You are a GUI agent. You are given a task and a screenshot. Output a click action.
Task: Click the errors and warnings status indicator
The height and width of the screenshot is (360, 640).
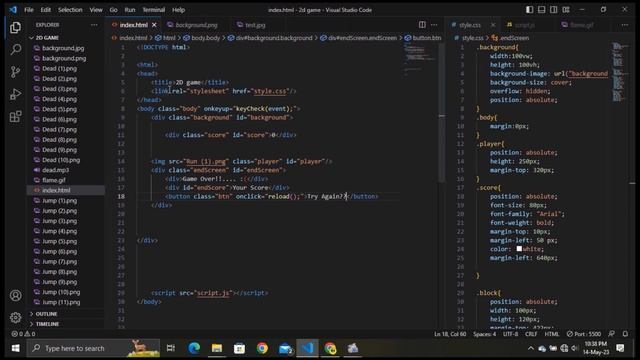tap(23, 334)
